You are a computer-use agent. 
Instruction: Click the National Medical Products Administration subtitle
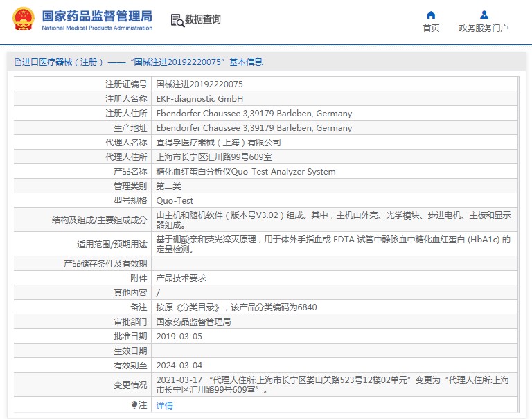point(97,28)
